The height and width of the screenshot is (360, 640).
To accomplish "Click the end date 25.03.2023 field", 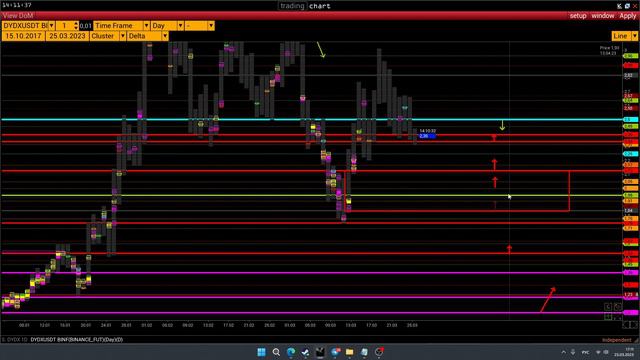I will pos(67,36).
